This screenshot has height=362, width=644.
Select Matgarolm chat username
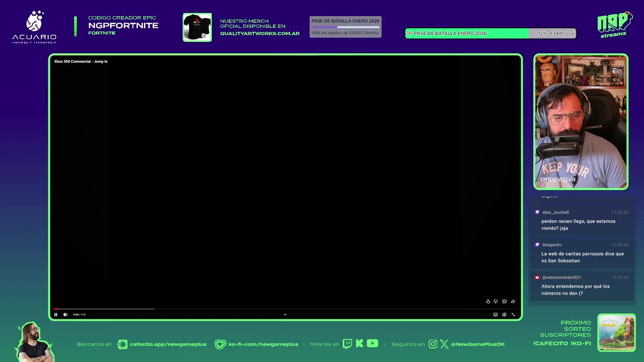click(552, 245)
